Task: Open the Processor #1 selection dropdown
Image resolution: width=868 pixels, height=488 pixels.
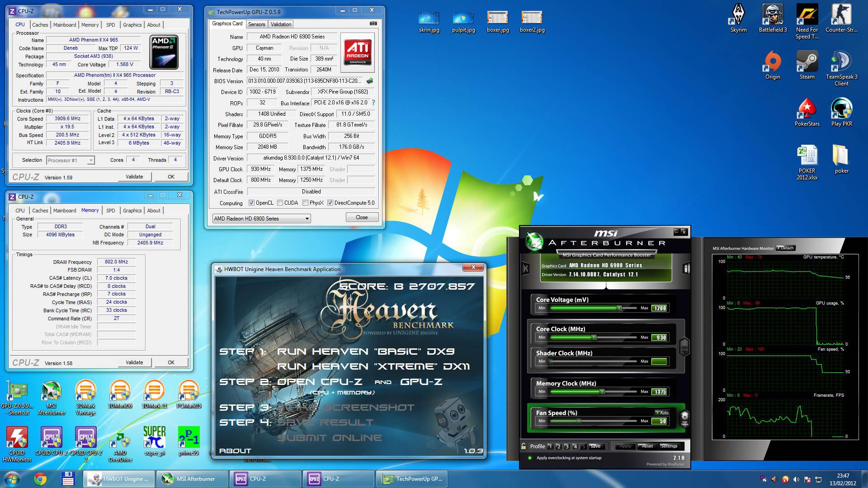Action: (71, 160)
